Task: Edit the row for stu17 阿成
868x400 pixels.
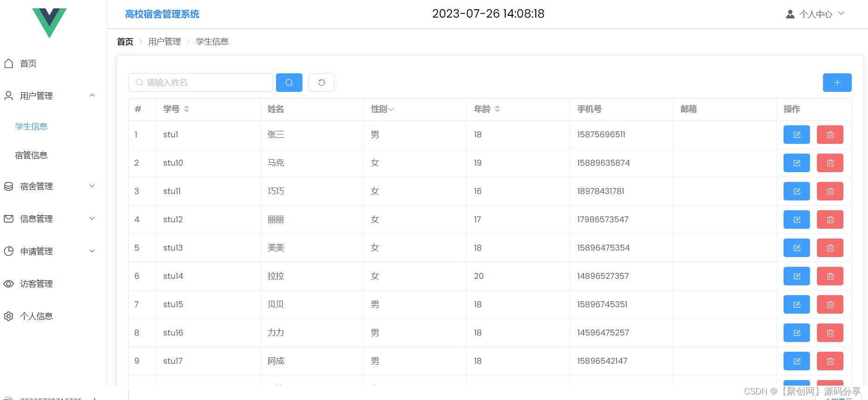Action: point(797,361)
